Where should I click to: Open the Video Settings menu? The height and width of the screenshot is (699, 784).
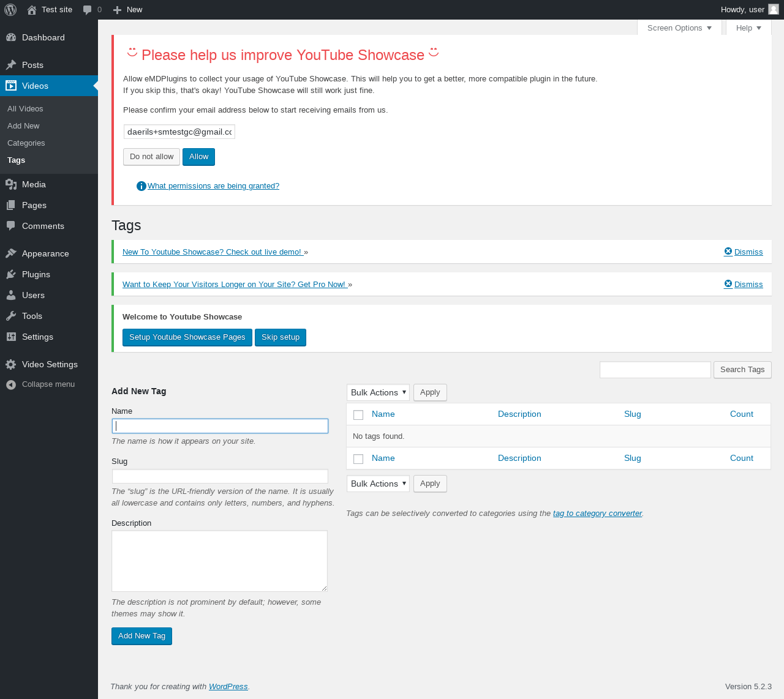coord(49,364)
